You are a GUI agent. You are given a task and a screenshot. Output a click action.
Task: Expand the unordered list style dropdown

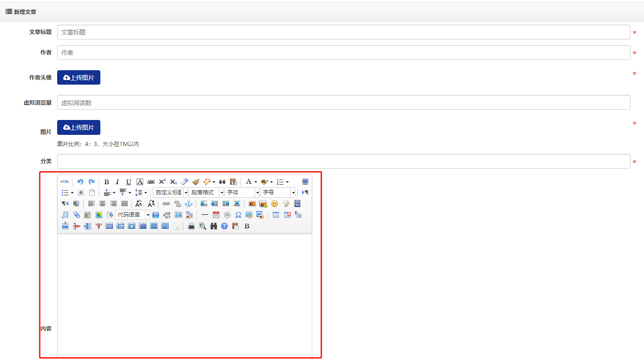72,193
